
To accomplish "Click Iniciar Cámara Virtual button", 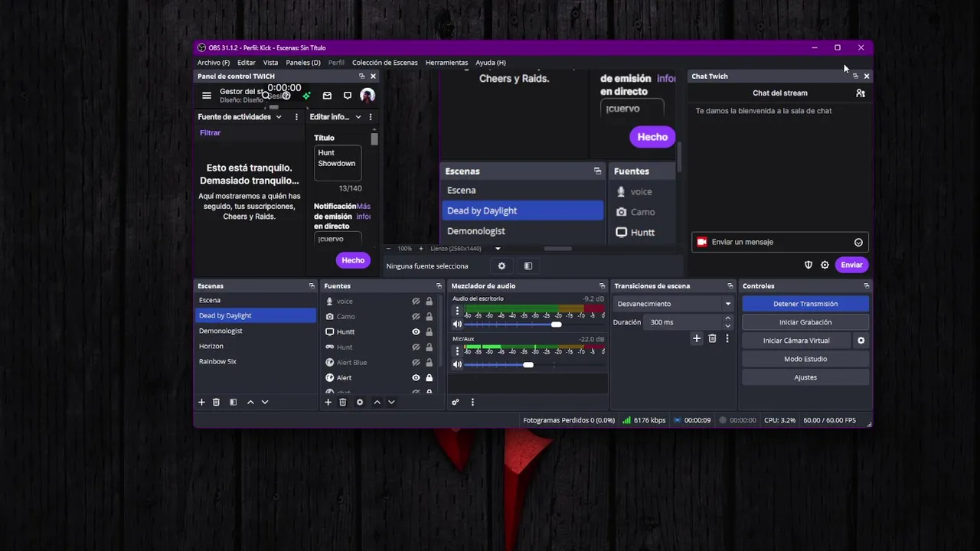I will [x=796, y=341].
